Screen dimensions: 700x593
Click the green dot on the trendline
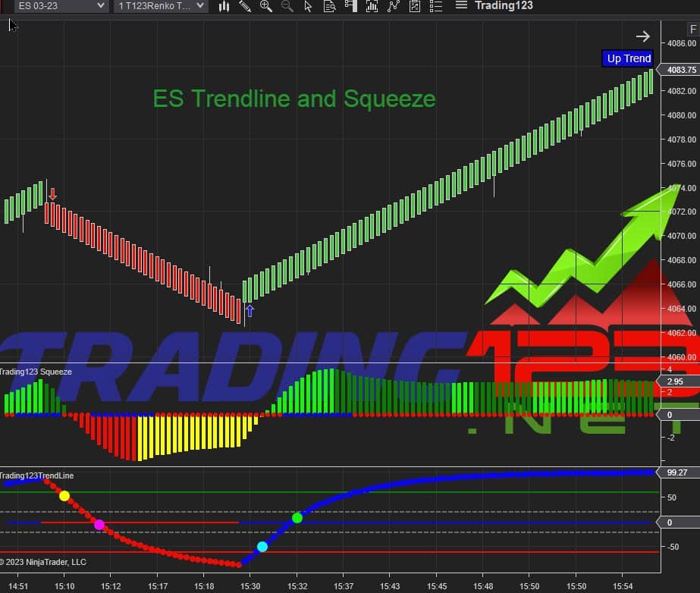click(x=297, y=518)
